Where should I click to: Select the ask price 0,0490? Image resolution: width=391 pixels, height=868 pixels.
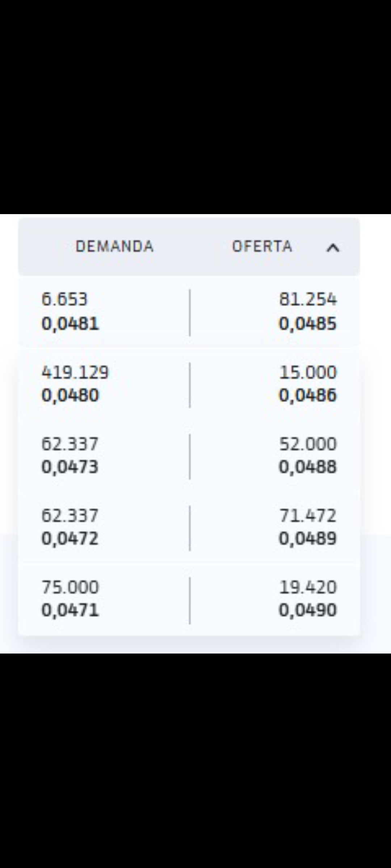[308, 610]
